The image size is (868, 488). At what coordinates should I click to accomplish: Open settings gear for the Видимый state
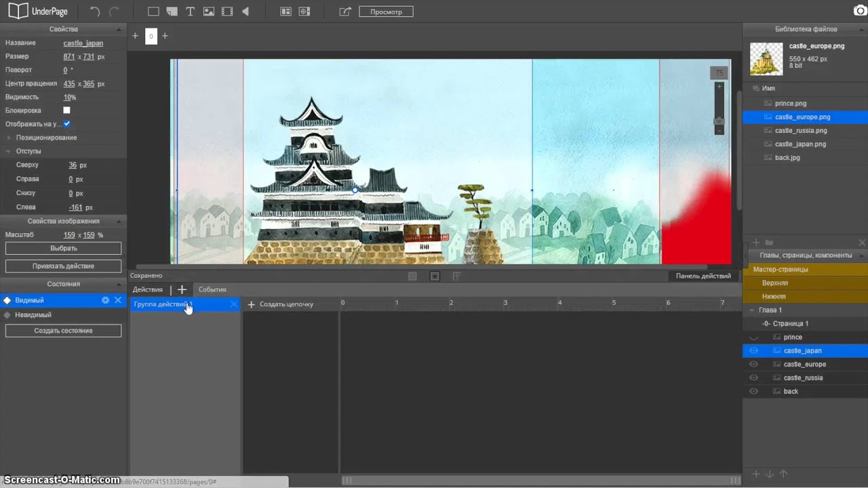(105, 300)
